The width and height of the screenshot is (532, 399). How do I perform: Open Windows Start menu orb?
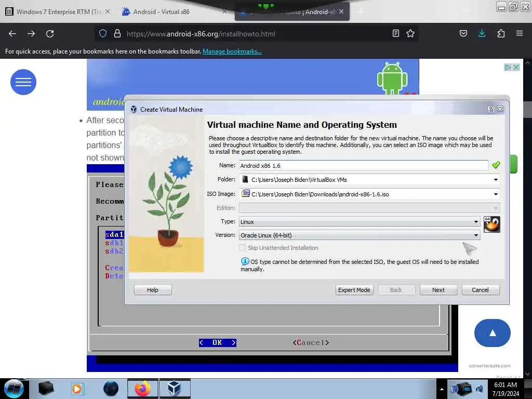(14, 389)
